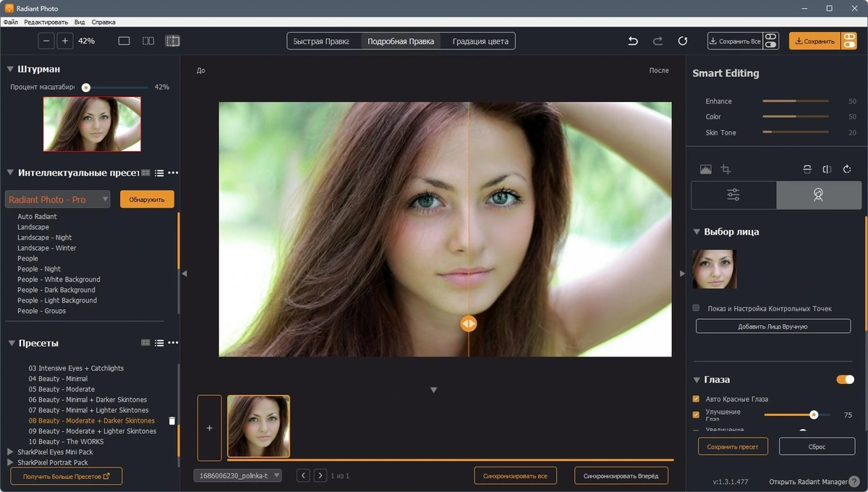Click Синхронизировать все button
Screen dimensions: 868x492
(x=516, y=475)
